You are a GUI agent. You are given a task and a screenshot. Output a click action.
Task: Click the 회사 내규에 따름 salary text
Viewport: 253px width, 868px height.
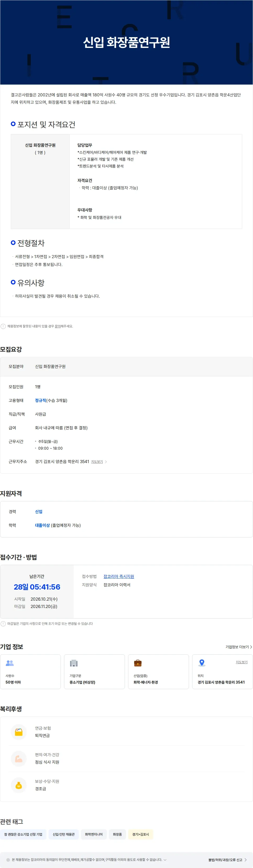(61, 428)
